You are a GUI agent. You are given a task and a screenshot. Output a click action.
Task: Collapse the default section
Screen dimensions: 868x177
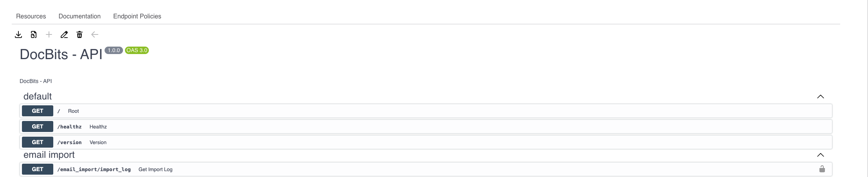tap(820, 97)
